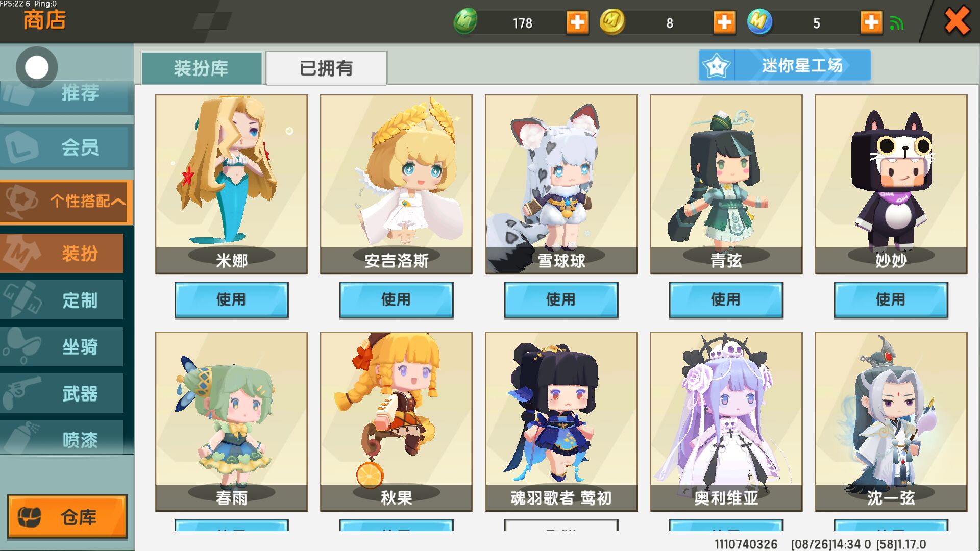
Task: Click the green mini bean currency icon
Action: pyautogui.click(x=465, y=21)
